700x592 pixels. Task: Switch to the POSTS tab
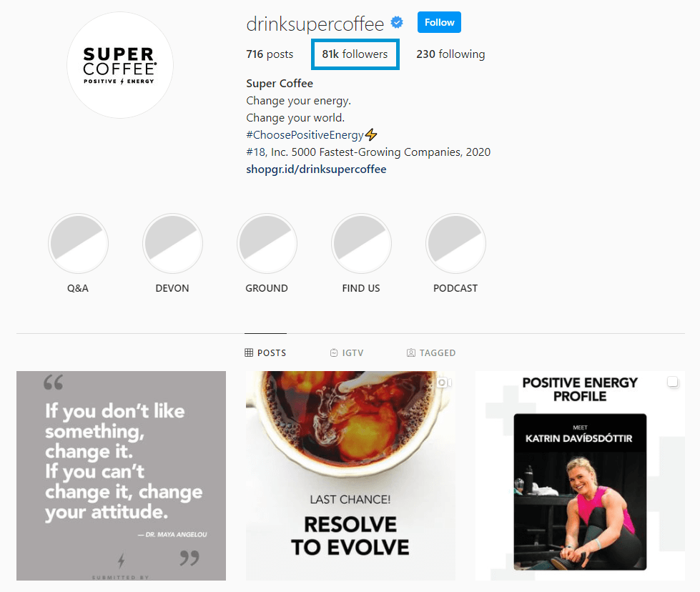point(265,352)
